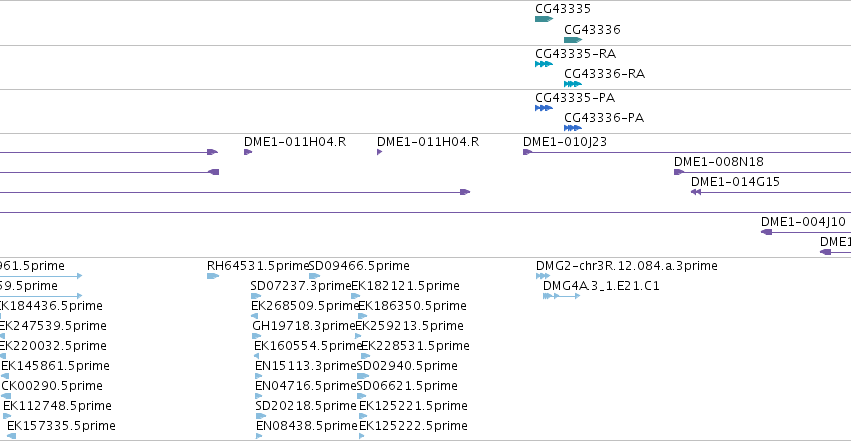Select the EK125222.5prime label
The height and width of the screenshot is (441, 851).
(x=413, y=426)
